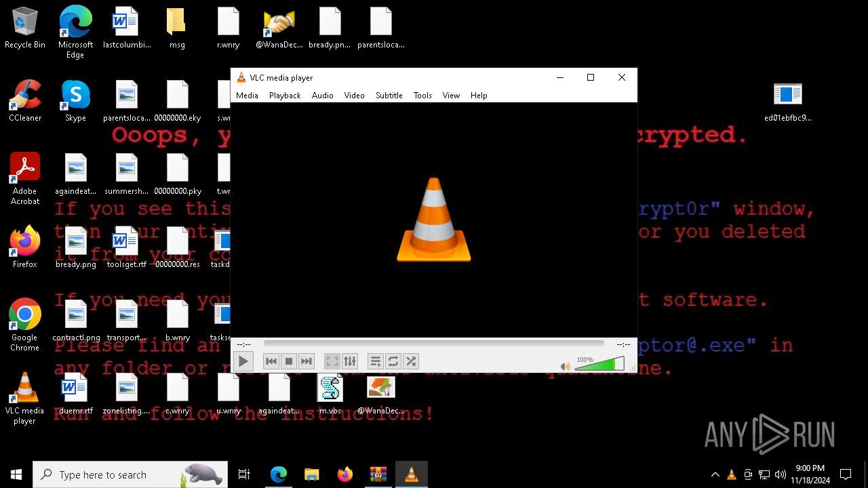Select the Recycle Bin desktop icon
The image size is (868, 488).
[x=25, y=28]
